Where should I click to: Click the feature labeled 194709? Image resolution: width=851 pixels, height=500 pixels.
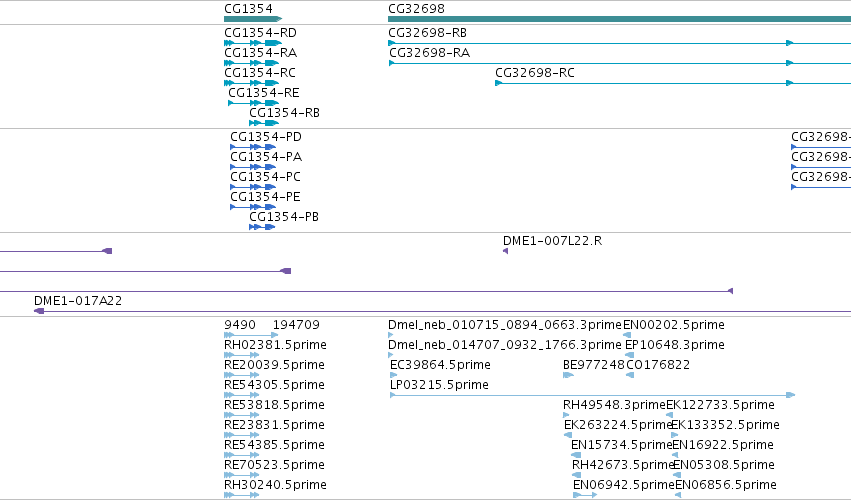[296, 325]
